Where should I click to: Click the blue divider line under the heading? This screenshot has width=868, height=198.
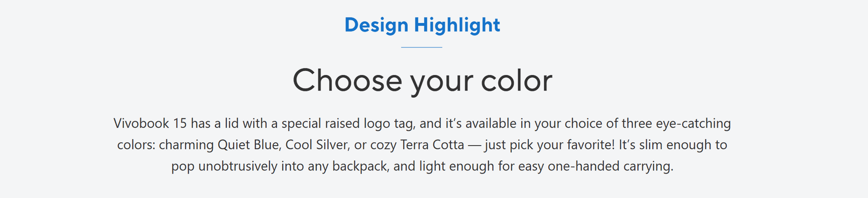(x=422, y=47)
